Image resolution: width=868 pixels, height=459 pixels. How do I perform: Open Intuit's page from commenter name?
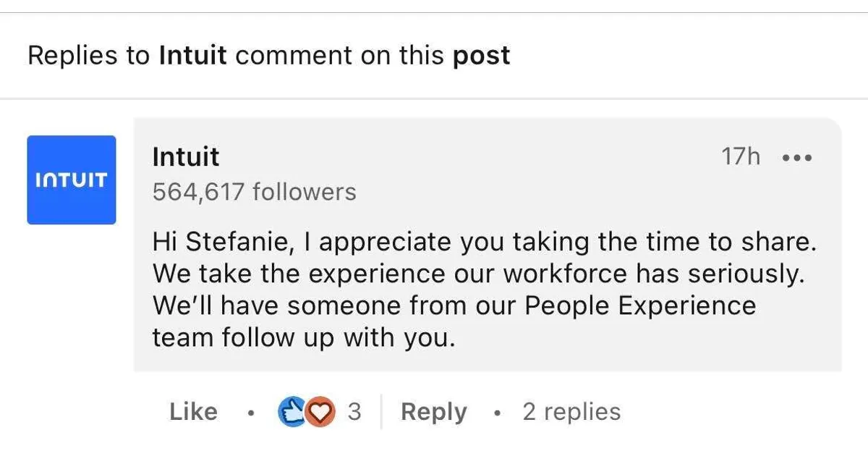pyautogui.click(x=185, y=156)
